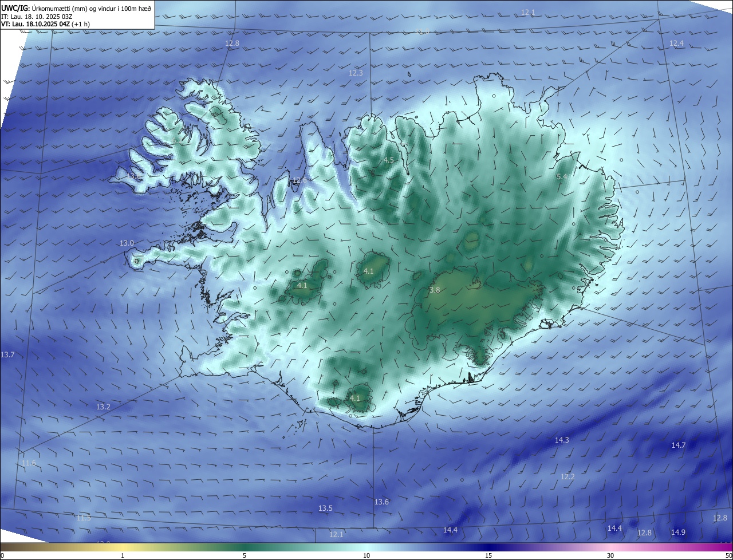
Task: Click the colorbar tick label 15
Action: click(x=488, y=555)
